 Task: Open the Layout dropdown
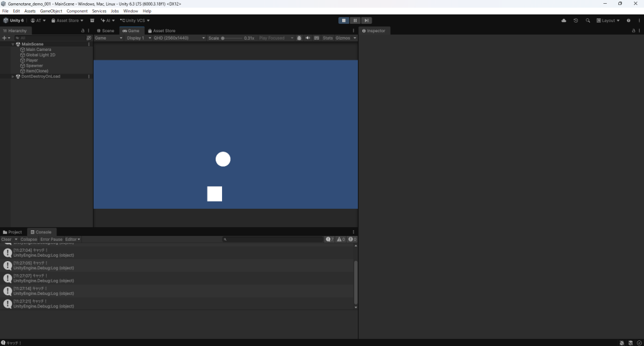point(608,21)
